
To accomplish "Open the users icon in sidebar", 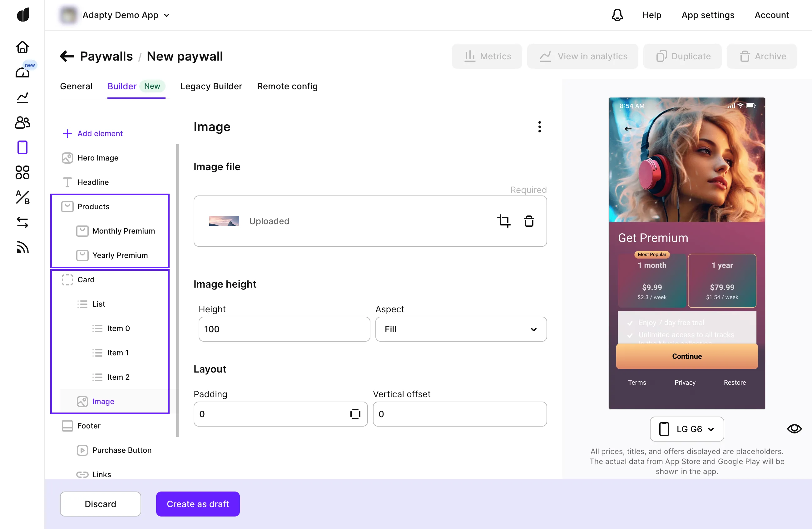I will [x=22, y=122].
